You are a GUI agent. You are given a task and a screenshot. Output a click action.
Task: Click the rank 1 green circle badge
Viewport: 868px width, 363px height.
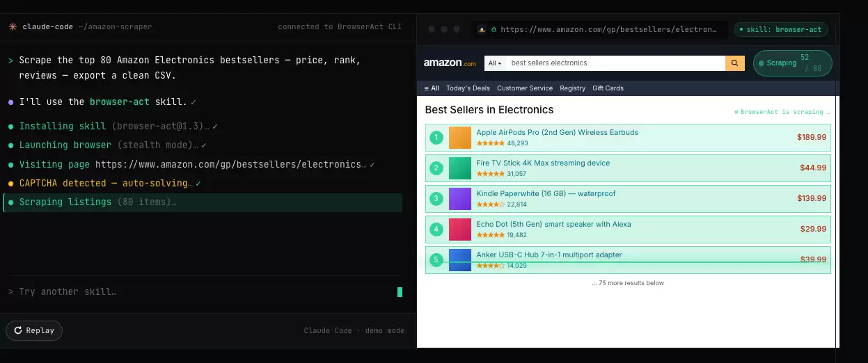pos(436,138)
